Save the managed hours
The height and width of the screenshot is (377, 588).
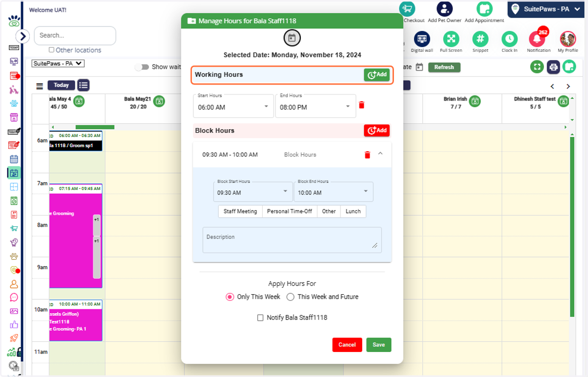pyautogui.click(x=379, y=345)
